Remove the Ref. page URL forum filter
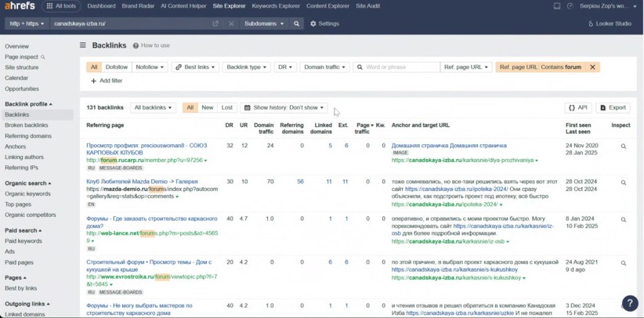The height and width of the screenshot is (318, 644). coord(592,67)
